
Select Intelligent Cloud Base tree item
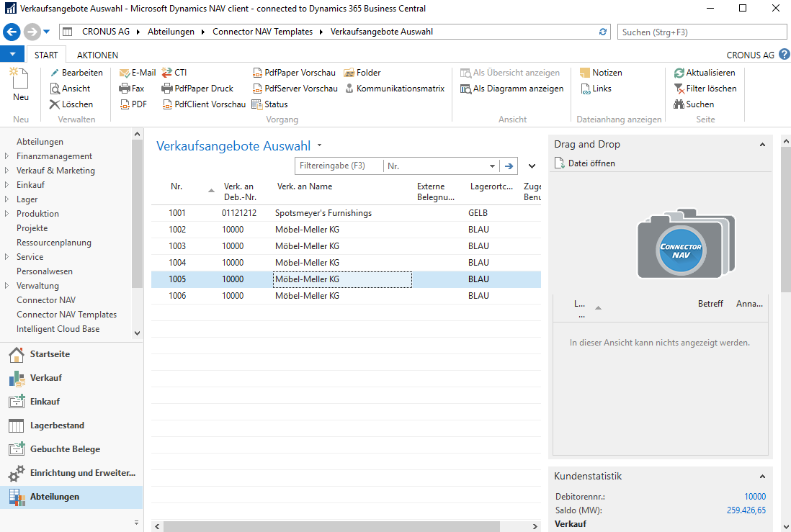(58, 329)
